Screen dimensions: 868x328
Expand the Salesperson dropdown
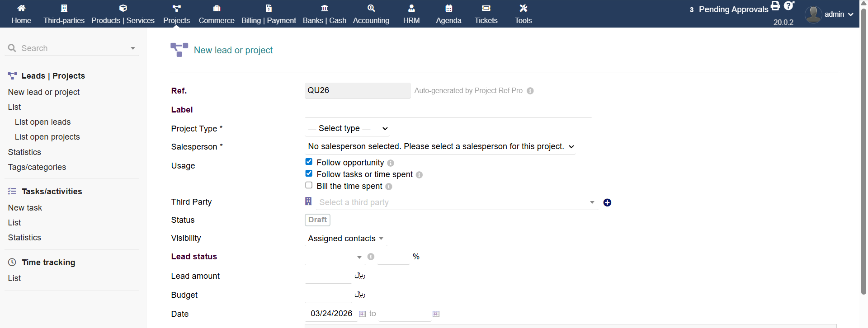pos(440,147)
